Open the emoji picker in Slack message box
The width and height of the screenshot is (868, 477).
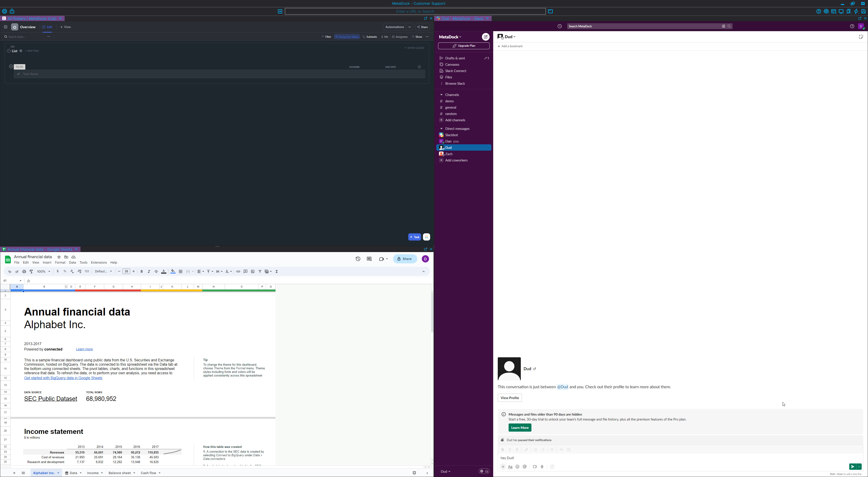[518, 467]
